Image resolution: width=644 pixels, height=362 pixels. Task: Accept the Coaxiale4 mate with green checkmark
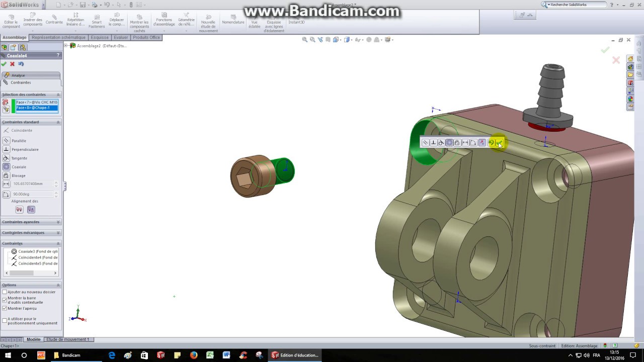pos(4,64)
